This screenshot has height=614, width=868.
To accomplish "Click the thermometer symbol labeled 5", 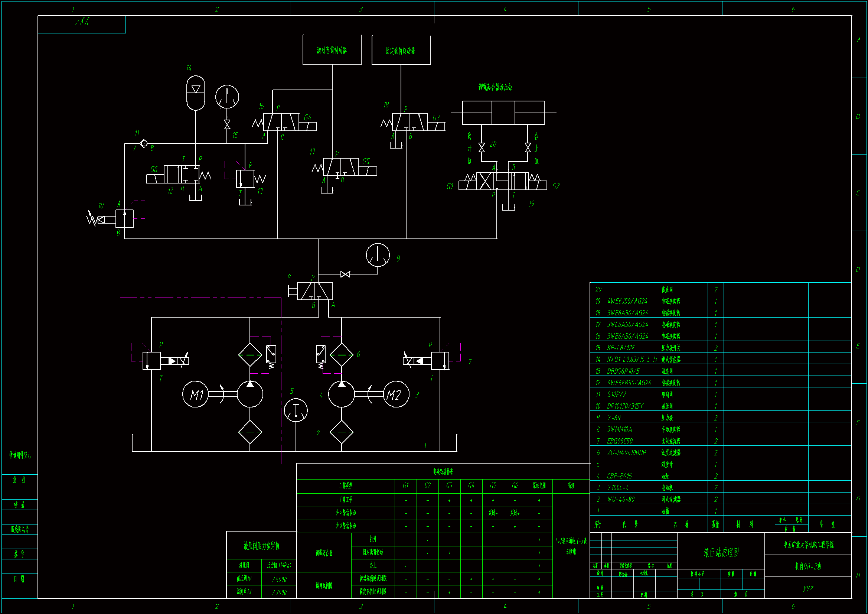I will coord(296,410).
